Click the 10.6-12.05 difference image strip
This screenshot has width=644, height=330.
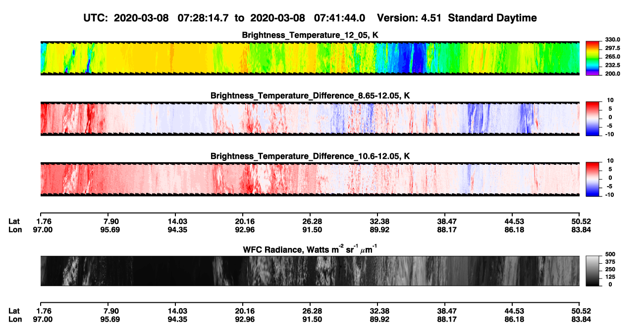(x=310, y=179)
